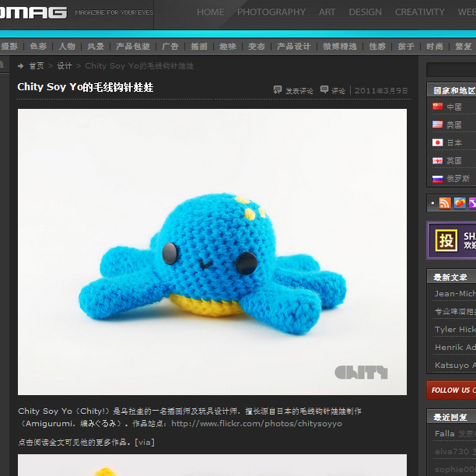Click the 中国 country link
Viewport: 476px width, 476px height.
pos(454,107)
